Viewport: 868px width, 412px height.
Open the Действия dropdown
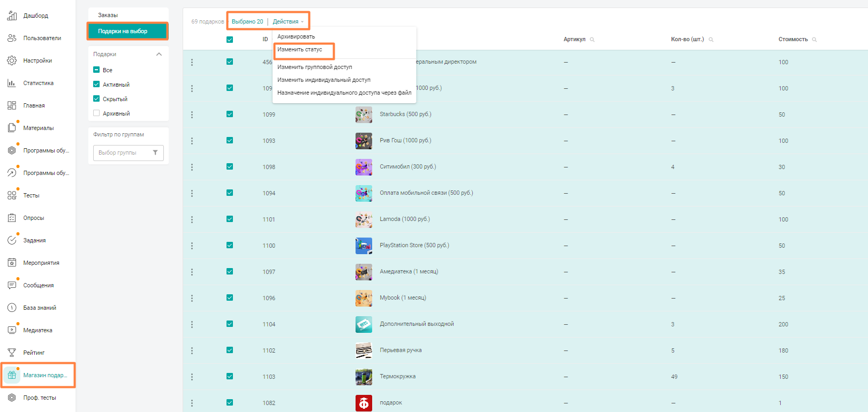tap(288, 21)
